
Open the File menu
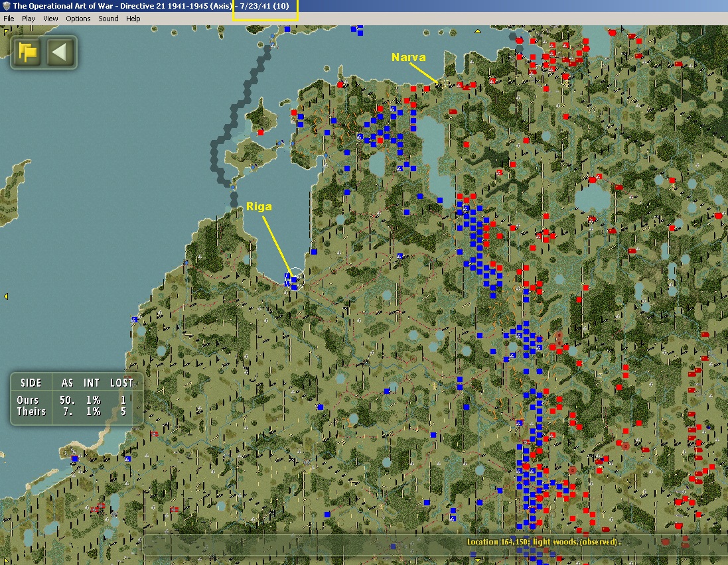pyautogui.click(x=9, y=19)
